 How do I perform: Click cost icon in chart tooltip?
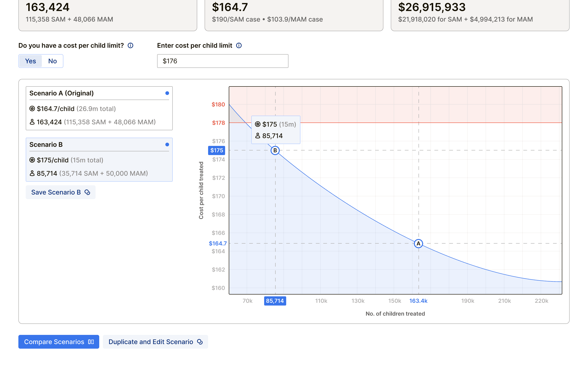point(257,124)
